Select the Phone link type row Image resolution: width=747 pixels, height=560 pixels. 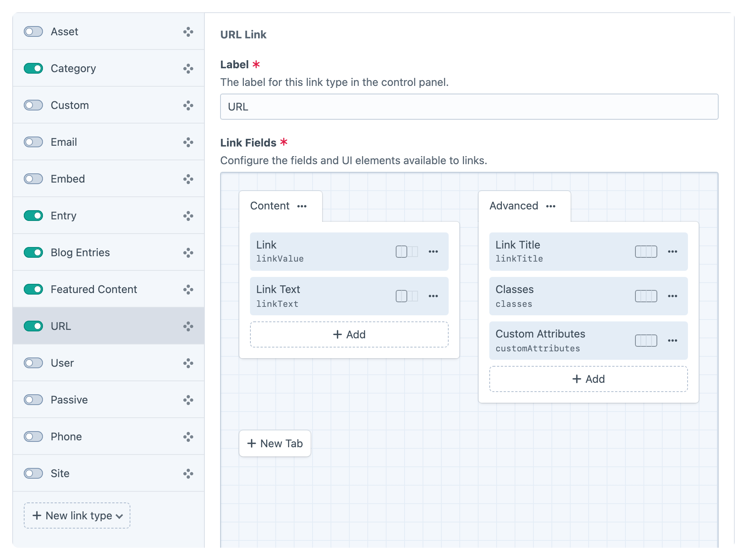pyautogui.click(x=109, y=436)
